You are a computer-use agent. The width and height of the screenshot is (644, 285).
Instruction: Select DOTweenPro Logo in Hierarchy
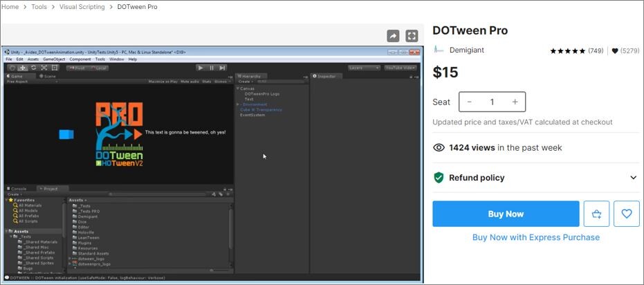pos(262,94)
